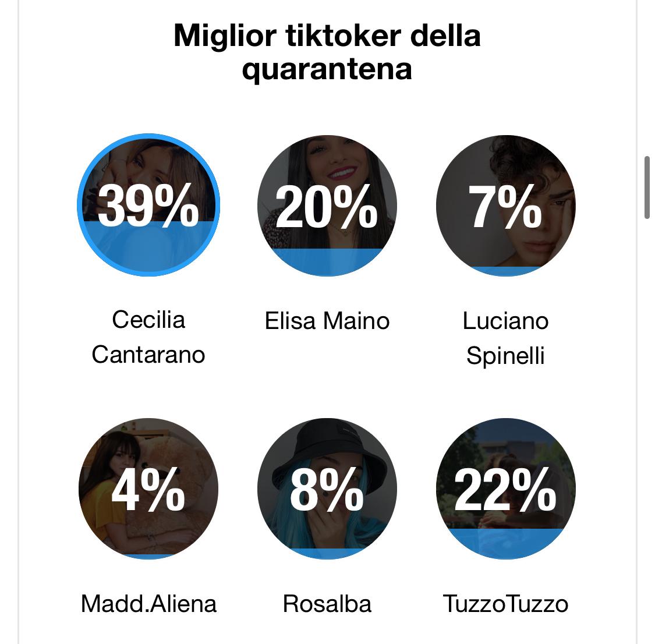This screenshot has width=655, height=644.
Task: Click the 4% vote percentage
Action: pyautogui.click(x=148, y=489)
